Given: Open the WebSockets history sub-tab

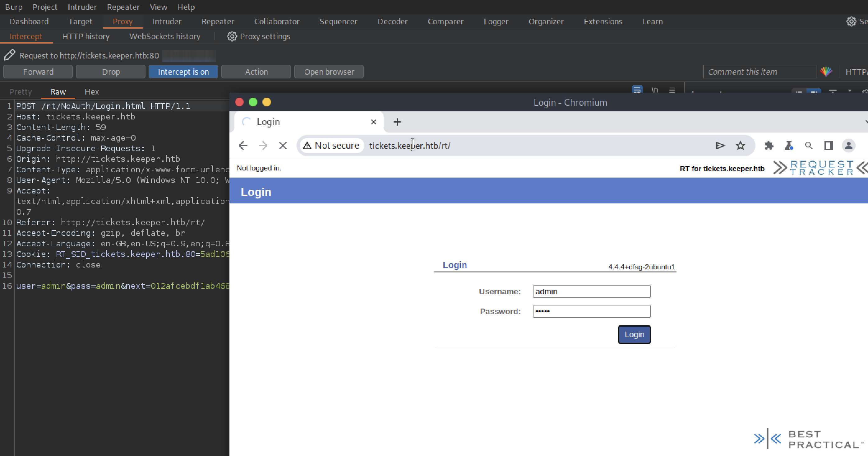Looking at the screenshot, I should (165, 36).
